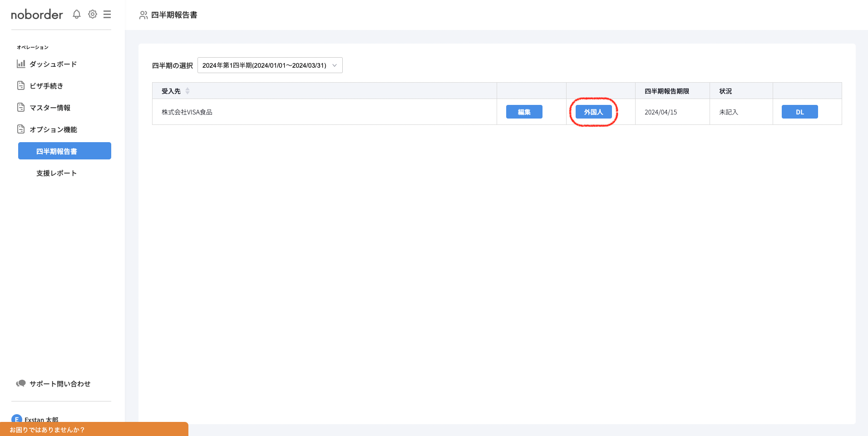Select 四半期報告書 in the sidebar
Screen dimensions: 868x436
[64, 151]
